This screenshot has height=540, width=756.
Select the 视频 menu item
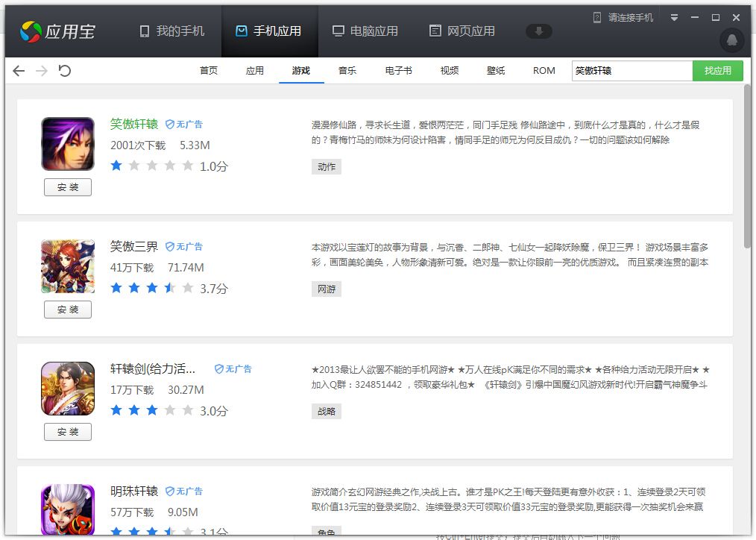[450, 71]
